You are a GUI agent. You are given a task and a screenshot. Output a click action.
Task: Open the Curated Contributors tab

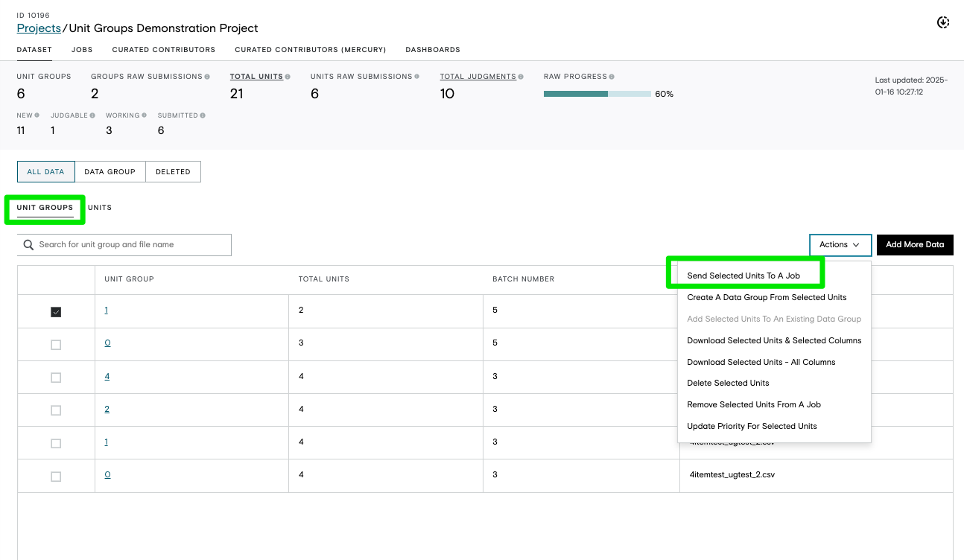tap(164, 50)
